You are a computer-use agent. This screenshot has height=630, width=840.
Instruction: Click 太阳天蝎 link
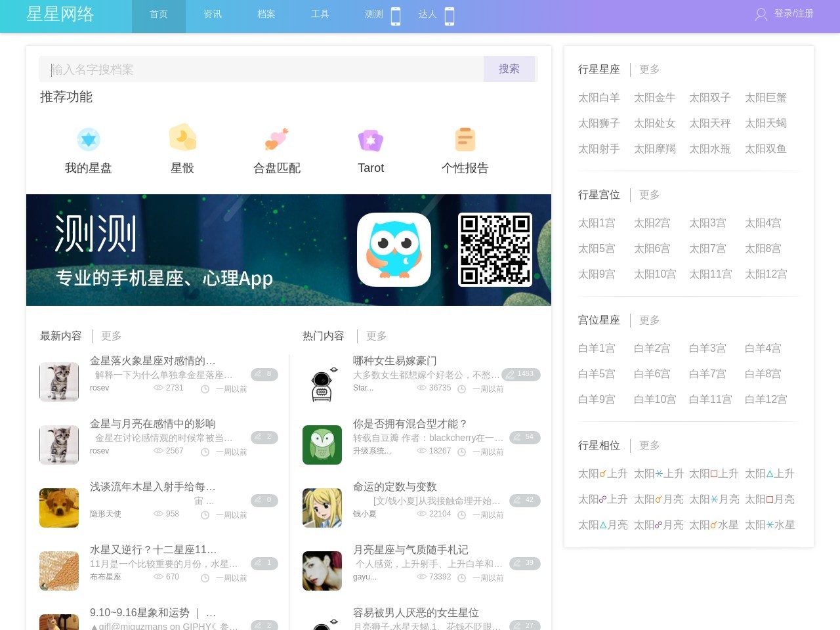[x=766, y=123]
